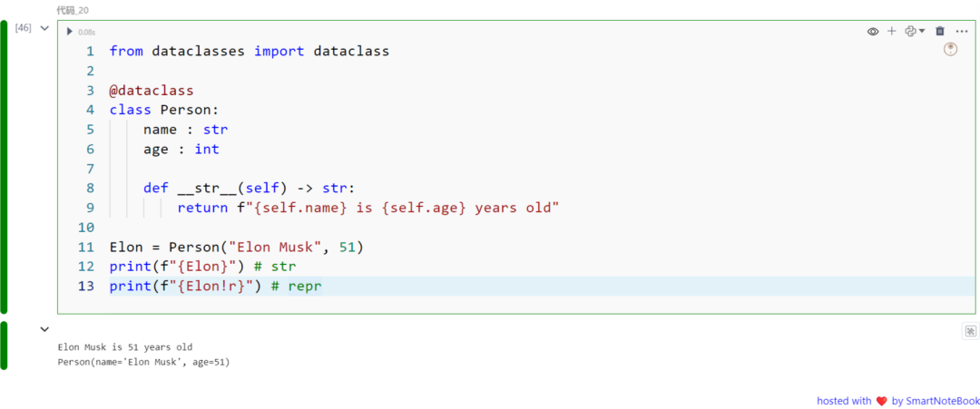Screen dimensions: 980x409
Task: Click line 1 import dataclass statement
Action: coord(249,51)
